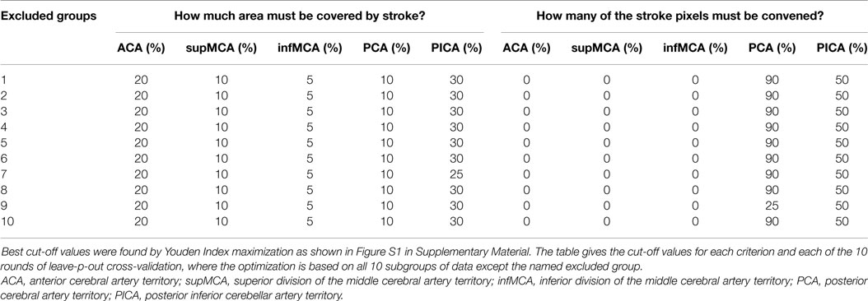Click the first infMCA (%) subheader

[310, 49]
